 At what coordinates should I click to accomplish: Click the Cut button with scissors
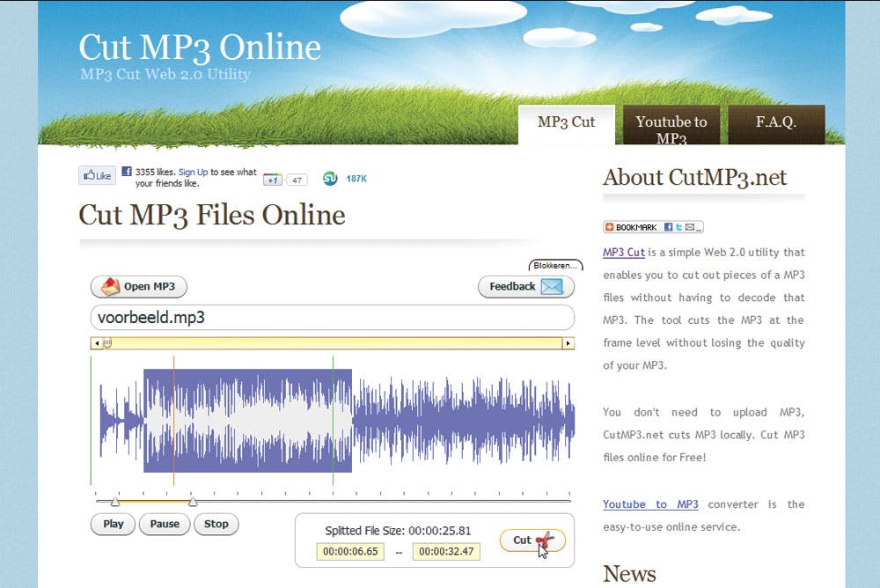coord(532,540)
